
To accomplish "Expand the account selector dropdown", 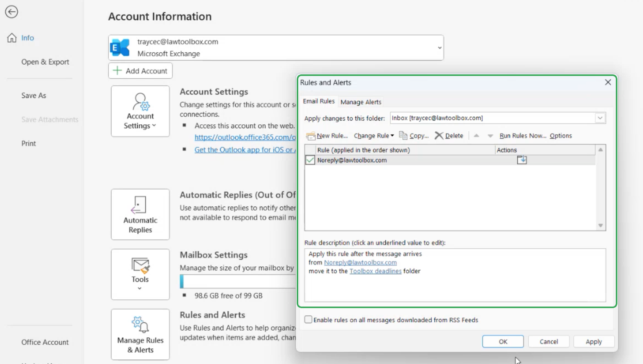I will pyautogui.click(x=439, y=48).
